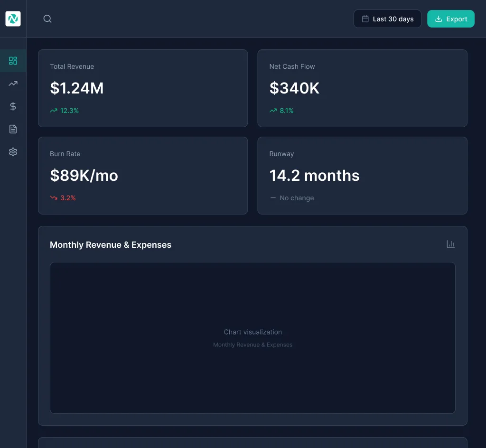
Task: Open the dollar sign sidebar icon
Action: pos(13,106)
